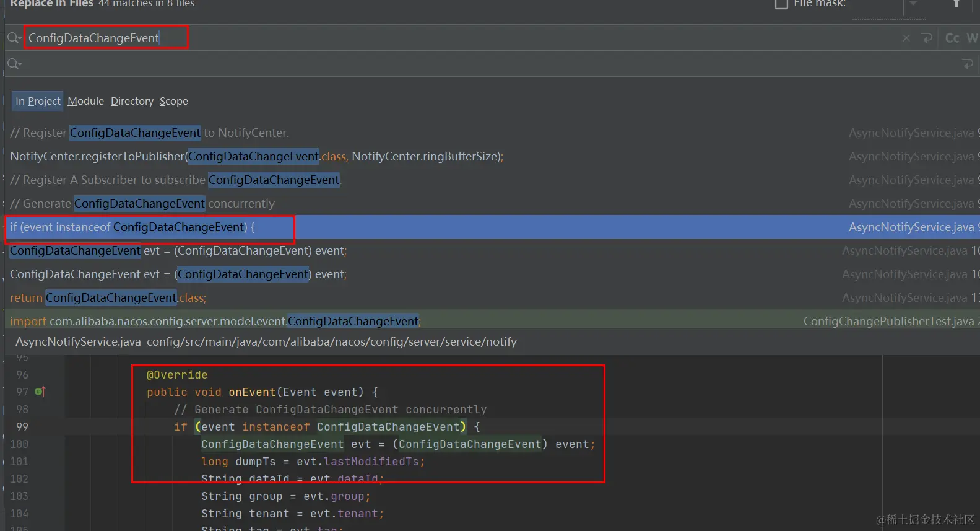Open the filter search results funnel icon

(956, 4)
